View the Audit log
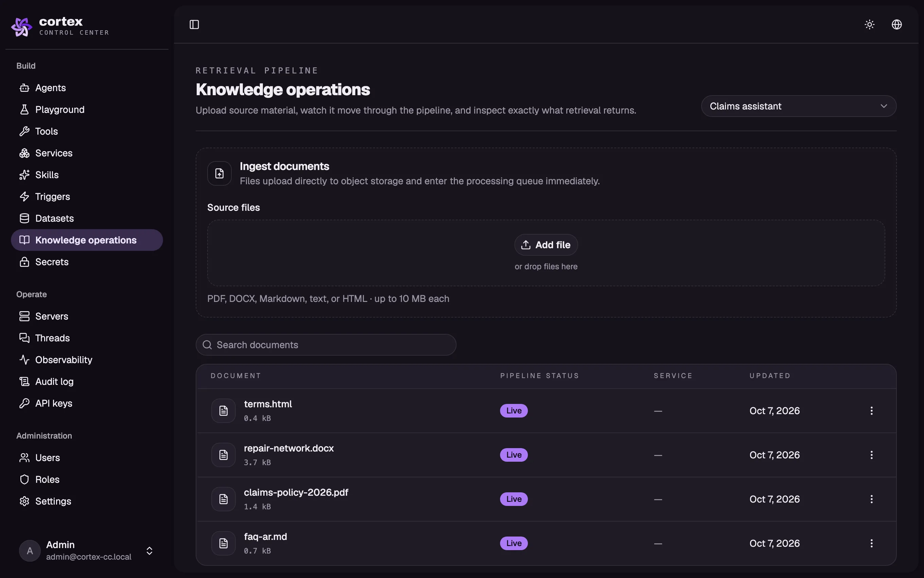The height and width of the screenshot is (578, 924). click(87, 382)
